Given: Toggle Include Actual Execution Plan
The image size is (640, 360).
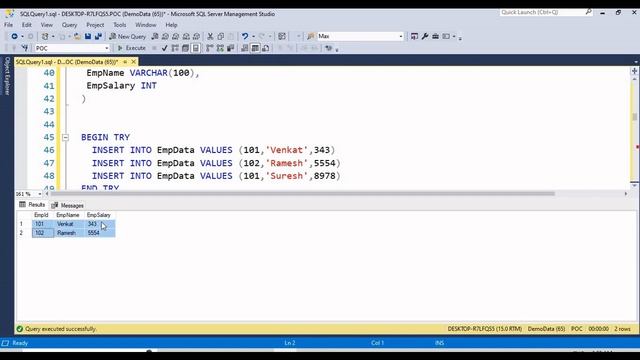Looking at the screenshot, I should (210, 48).
